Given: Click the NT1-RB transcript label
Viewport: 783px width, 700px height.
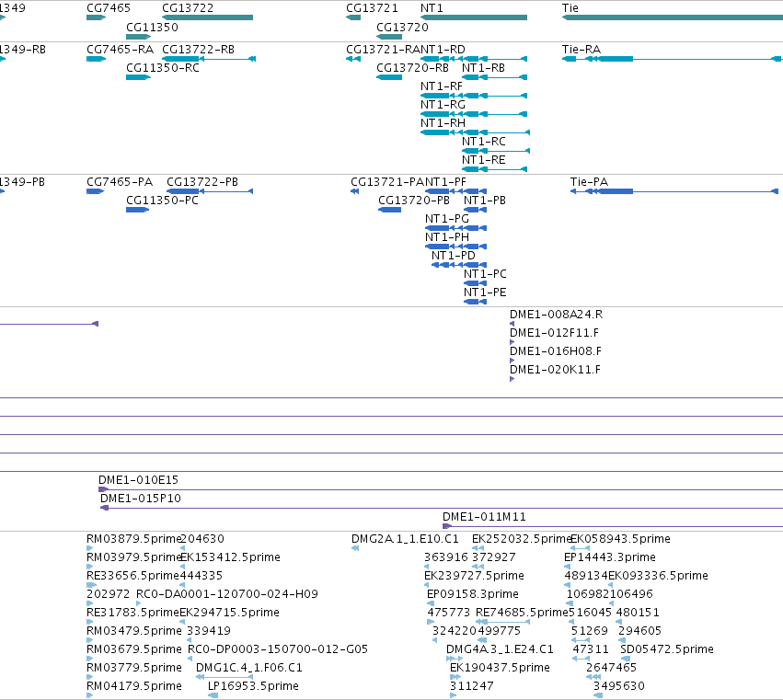Looking at the screenshot, I should pyautogui.click(x=483, y=68).
